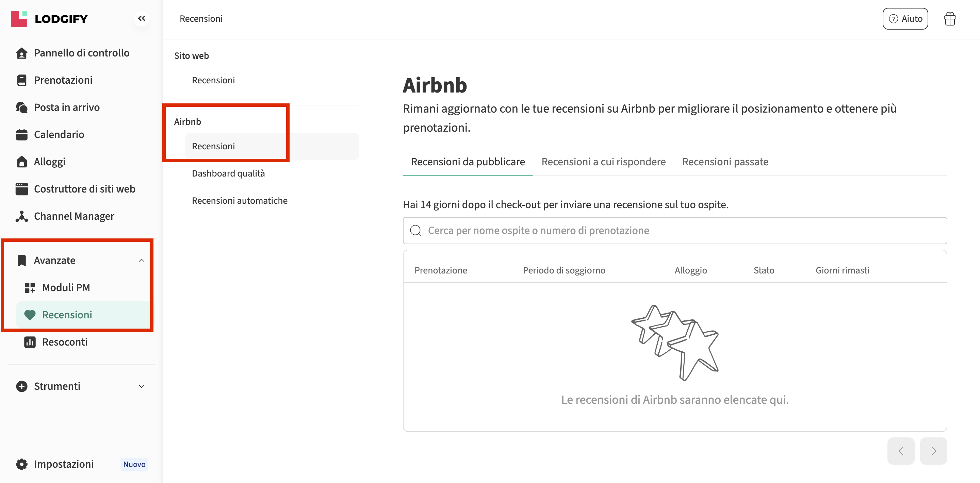Click the Moduli PM grid icon
The width and height of the screenshot is (980, 483).
[30, 287]
